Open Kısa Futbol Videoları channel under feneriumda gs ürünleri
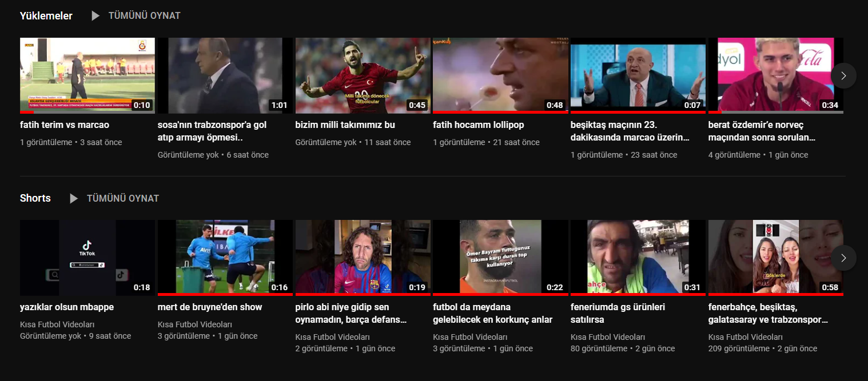Image resolution: width=868 pixels, height=381 pixels. pos(608,337)
